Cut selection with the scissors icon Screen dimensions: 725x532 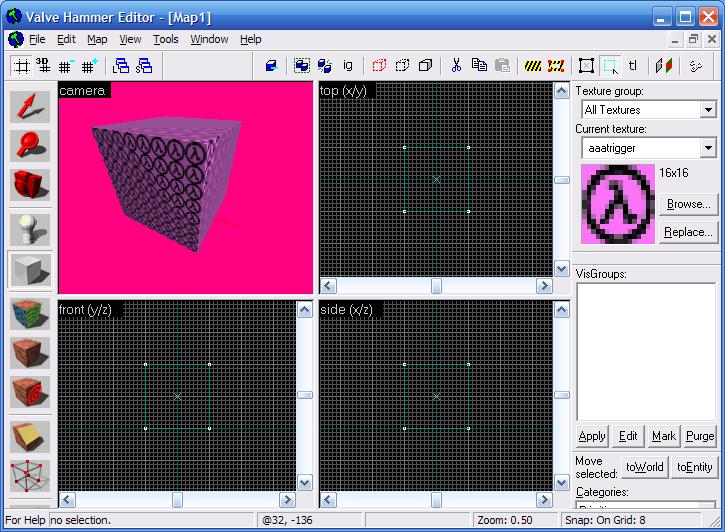456,66
